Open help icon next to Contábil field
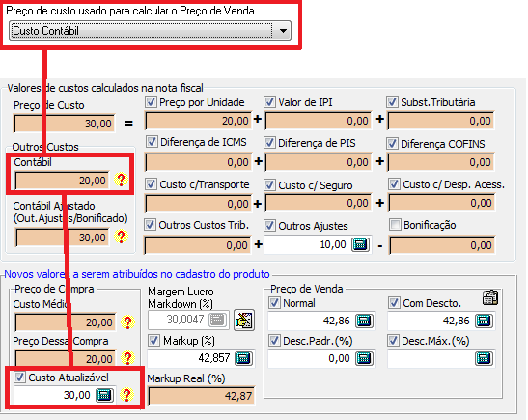The height and width of the screenshot is (420, 528). 121,180
